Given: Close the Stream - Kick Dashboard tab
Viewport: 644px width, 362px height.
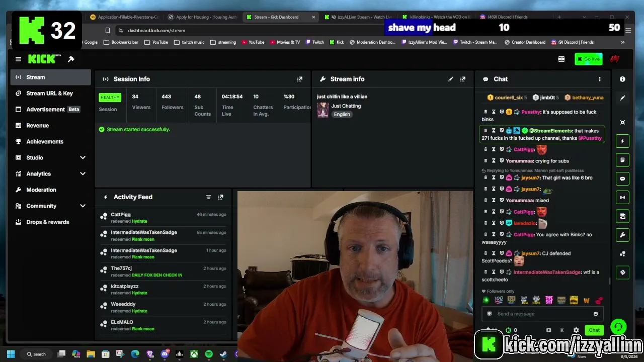Looking at the screenshot, I should point(313,17).
